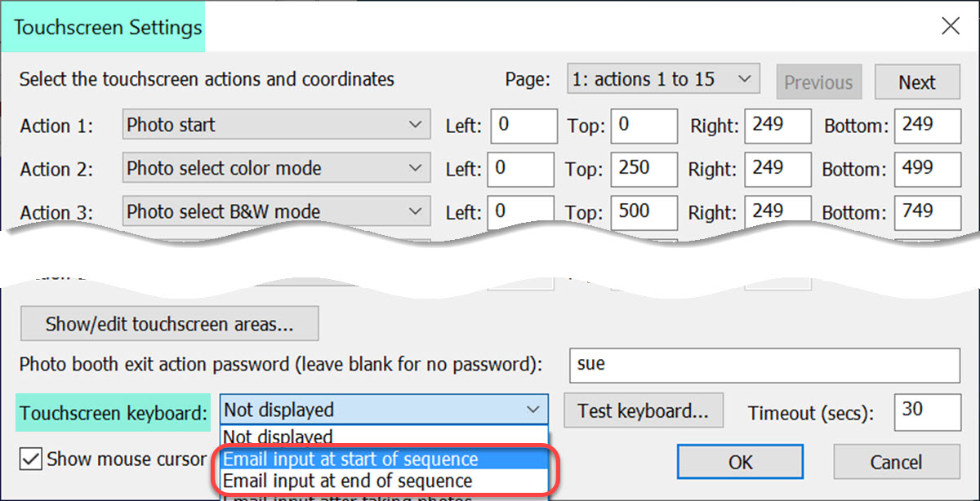The height and width of the screenshot is (501, 980).
Task: Click the Action 1 Right coordinate field
Action: [x=777, y=126]
